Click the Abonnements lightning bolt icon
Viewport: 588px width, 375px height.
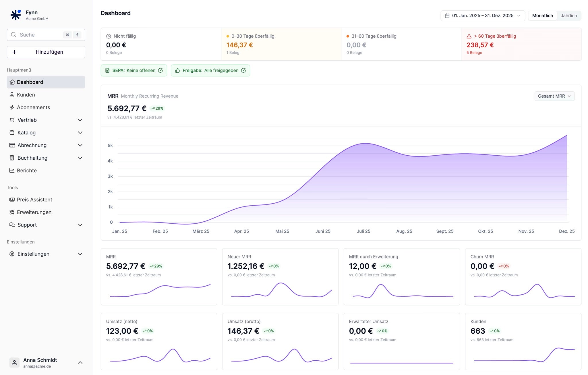click(x=12, y=107)
